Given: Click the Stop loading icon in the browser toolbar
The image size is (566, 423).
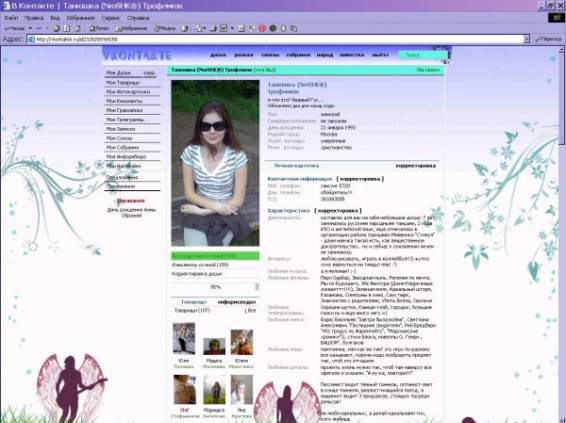Looking at the screenshot, I should (x=56, y=28).
